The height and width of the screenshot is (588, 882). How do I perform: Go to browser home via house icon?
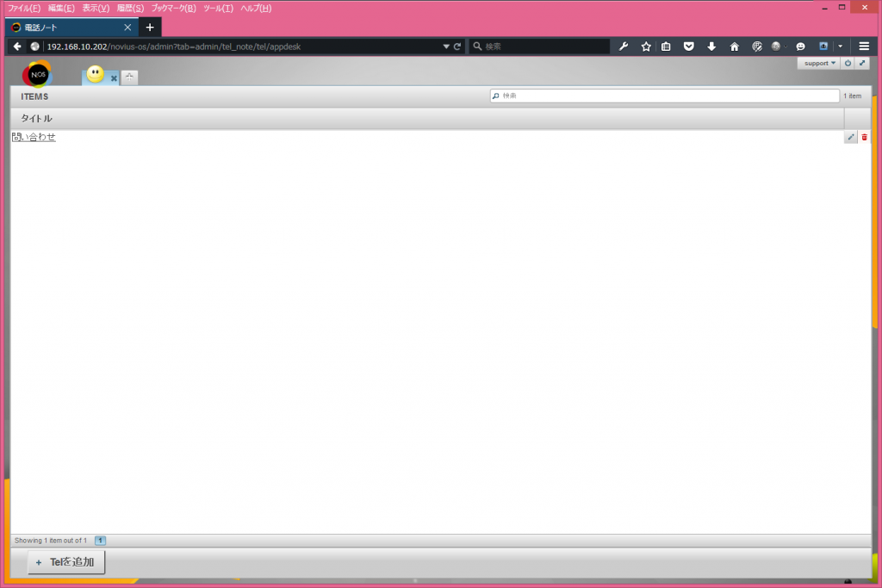[x=734, y=46]
